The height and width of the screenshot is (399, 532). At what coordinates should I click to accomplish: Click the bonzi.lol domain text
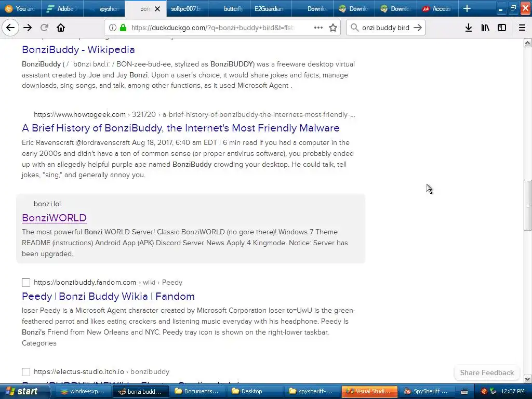click(x=47, y=204)
